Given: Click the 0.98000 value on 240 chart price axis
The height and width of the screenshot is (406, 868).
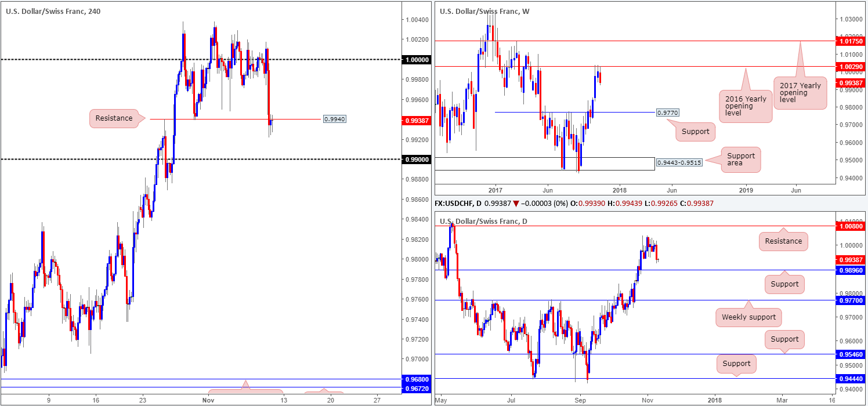Looking at the screenshot, I should [416, 259].
